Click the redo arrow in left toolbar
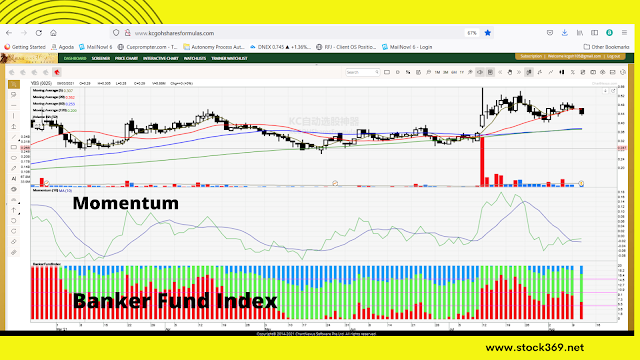The width and height of the screenshot is (640, 360). click(x=13, y=231)
